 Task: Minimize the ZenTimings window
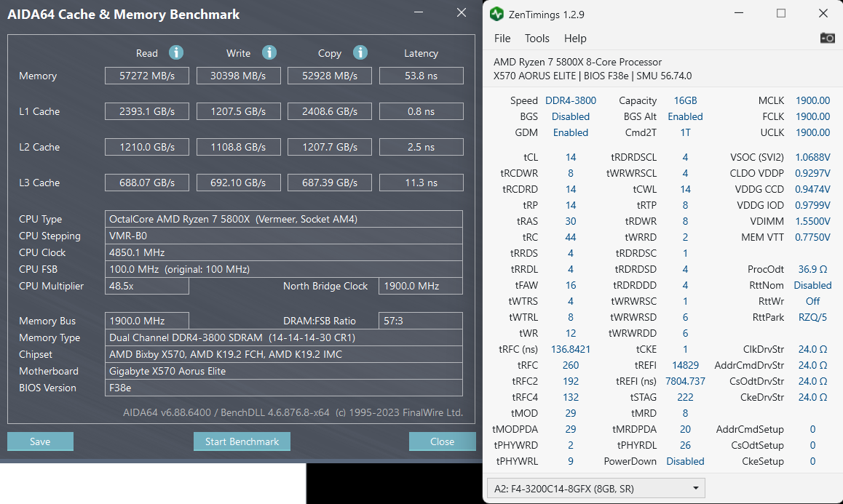[739, 13]
